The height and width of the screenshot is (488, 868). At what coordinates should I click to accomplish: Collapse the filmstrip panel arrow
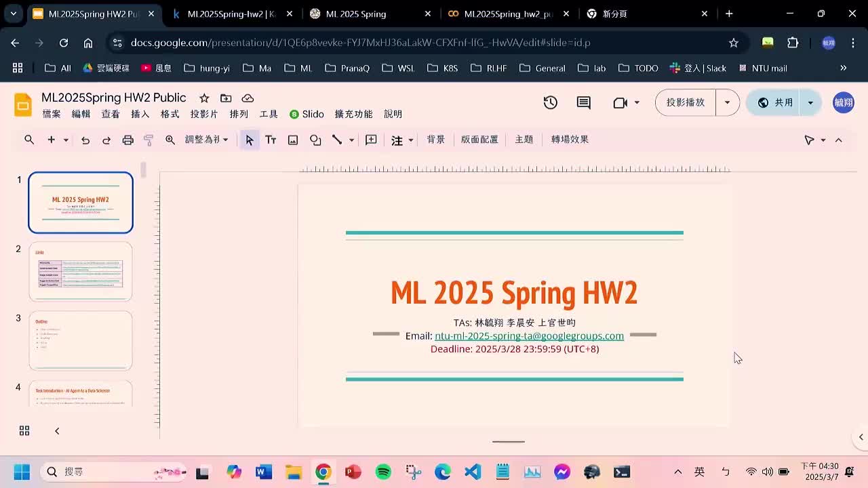tap(57, 430)
